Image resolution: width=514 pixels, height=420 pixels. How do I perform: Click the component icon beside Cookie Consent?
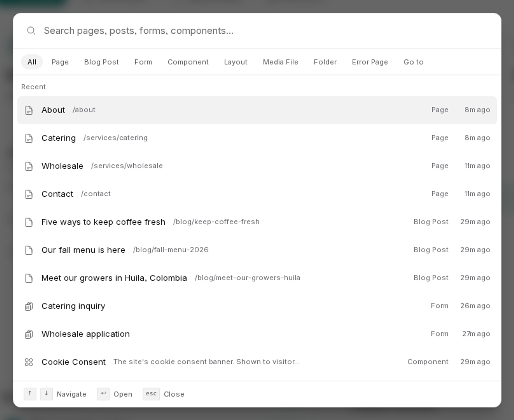point(29,362)
